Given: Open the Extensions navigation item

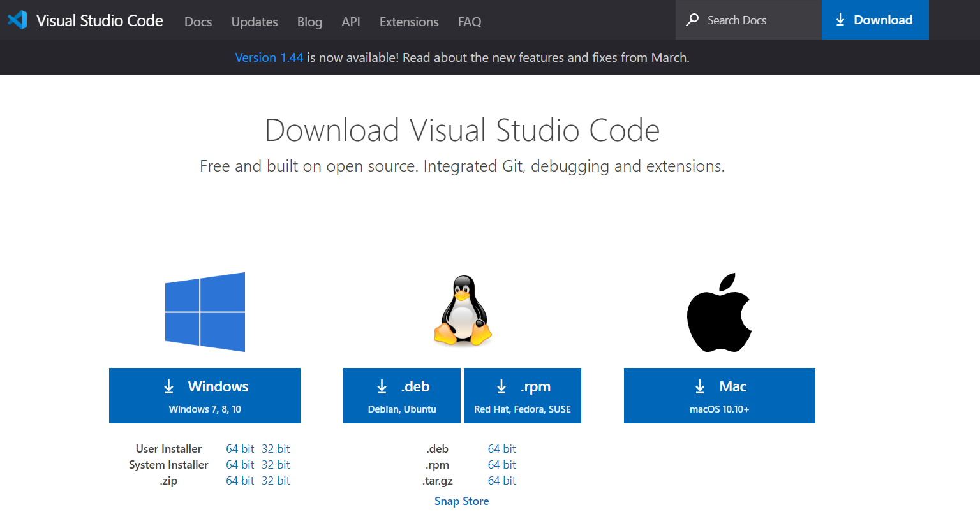Looking at the screenshot, I should pos(409,22).
